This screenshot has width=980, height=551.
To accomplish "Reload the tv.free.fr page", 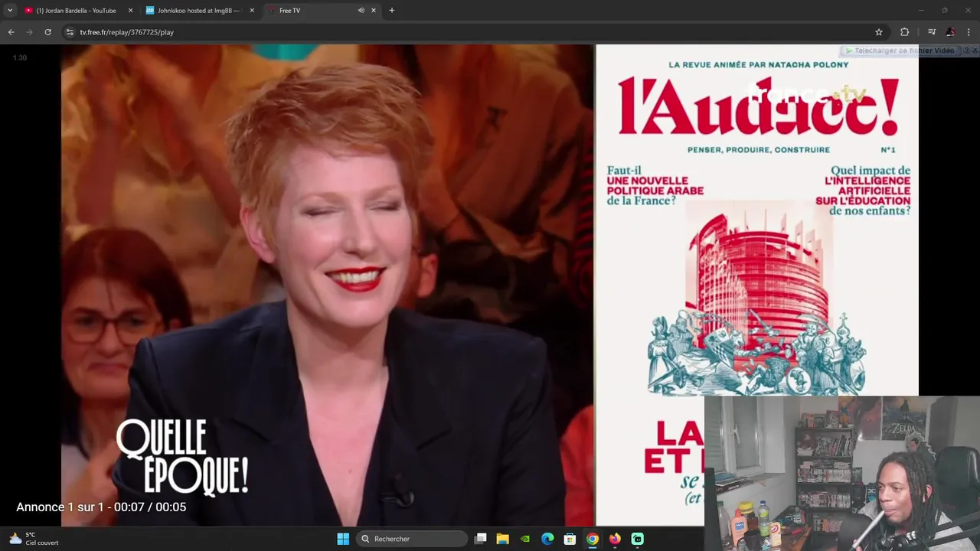I will click(x=47, y=32).
